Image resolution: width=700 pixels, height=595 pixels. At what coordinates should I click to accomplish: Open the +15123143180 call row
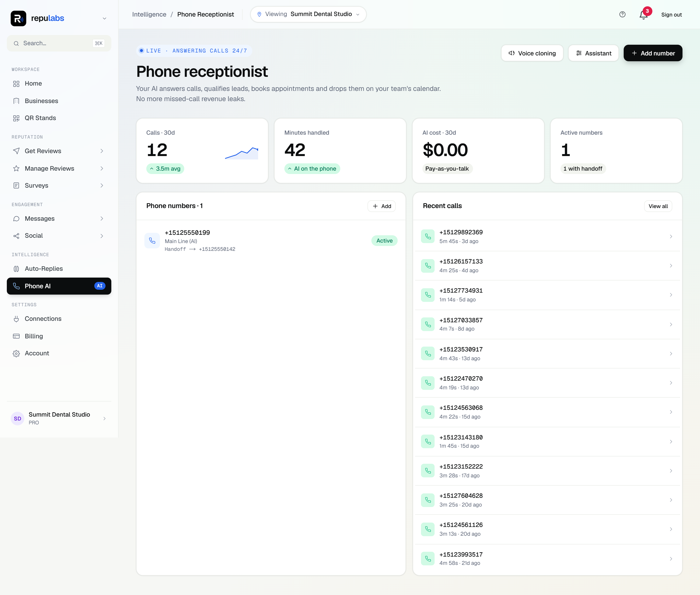coord(547,442)
